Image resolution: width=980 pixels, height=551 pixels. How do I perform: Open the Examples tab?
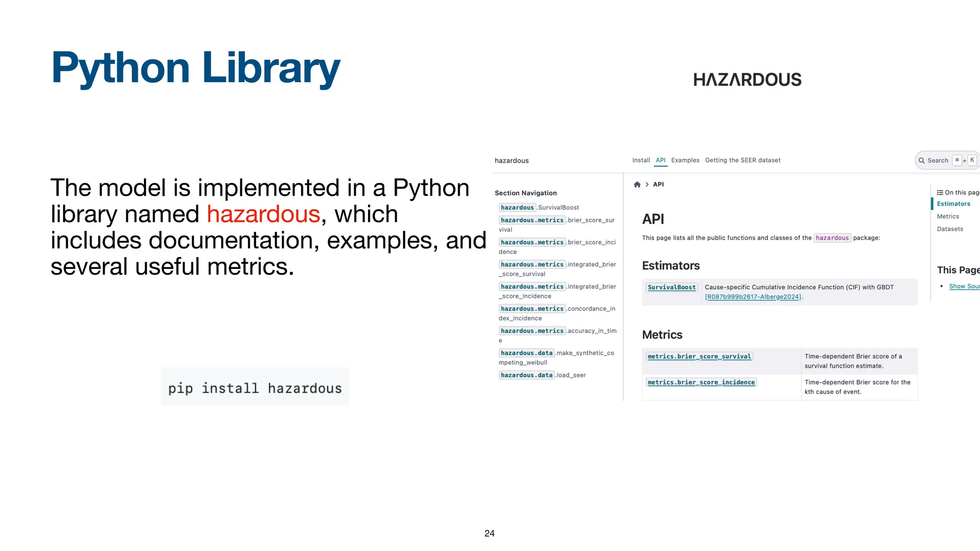pyautogui.click(x=685, y=160)
